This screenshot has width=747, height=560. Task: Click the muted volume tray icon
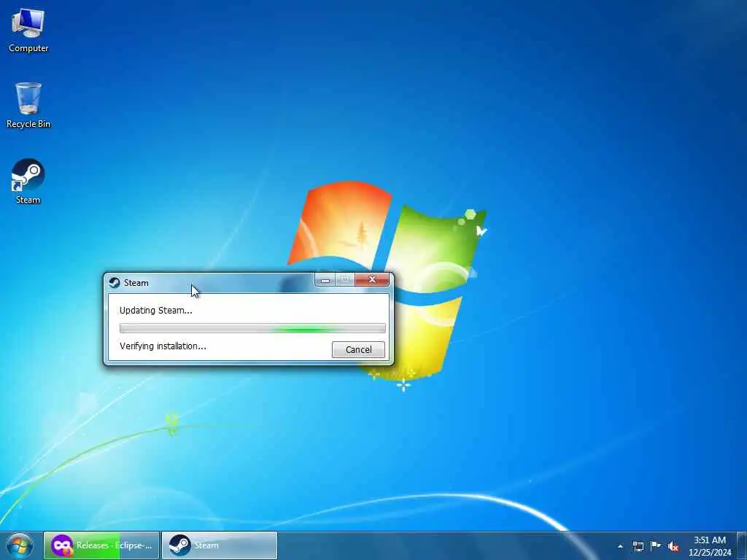coord(673,546)
